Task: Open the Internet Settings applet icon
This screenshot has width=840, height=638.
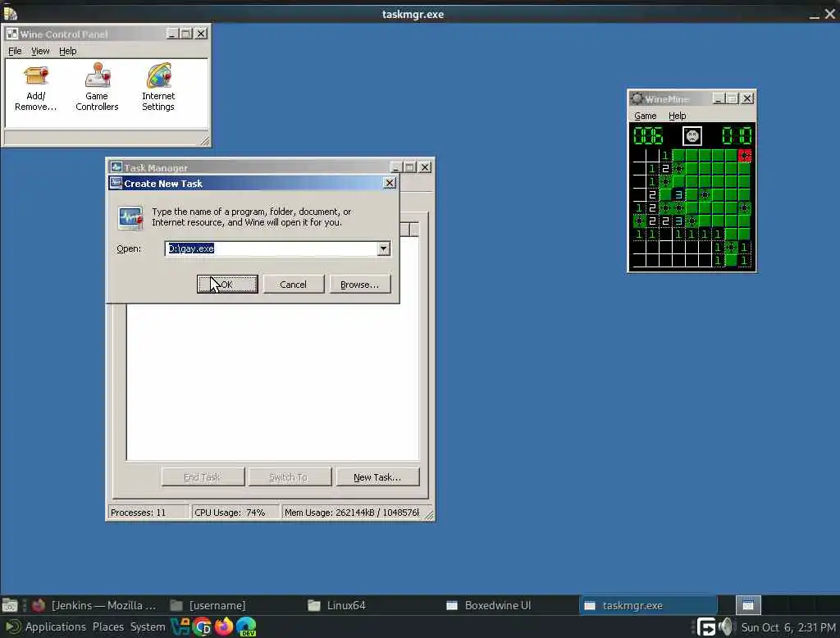Action: point(158,87)
